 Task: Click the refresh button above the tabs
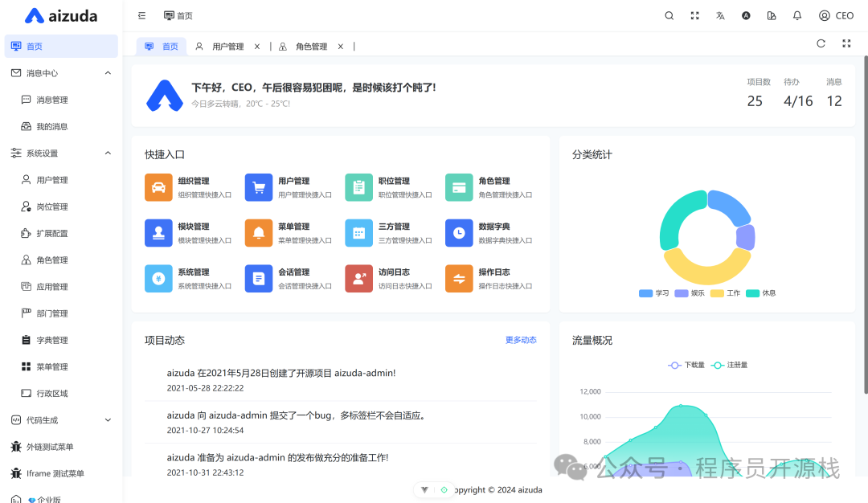[821, 43]
